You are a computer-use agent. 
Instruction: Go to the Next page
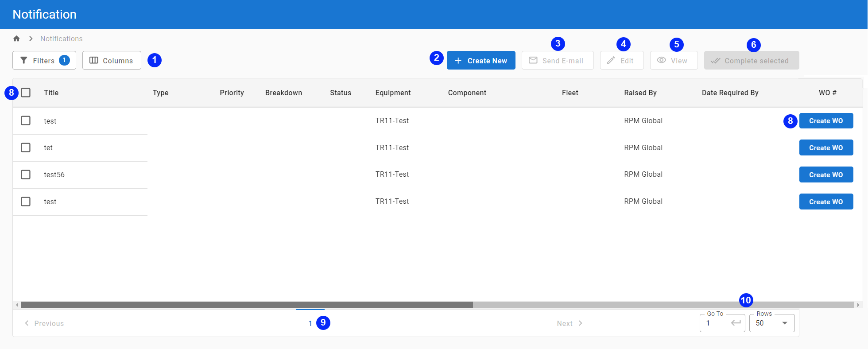(x=569, y=323)
